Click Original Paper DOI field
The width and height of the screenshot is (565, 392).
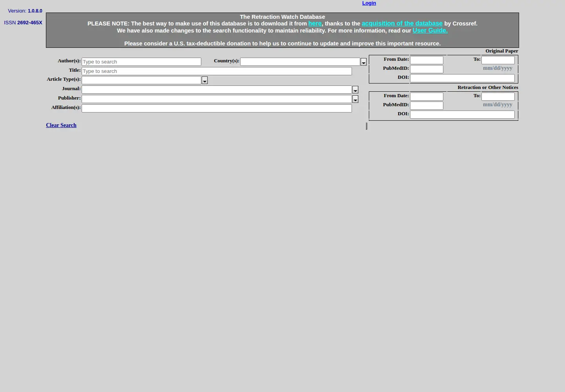(x=462, y=78)
